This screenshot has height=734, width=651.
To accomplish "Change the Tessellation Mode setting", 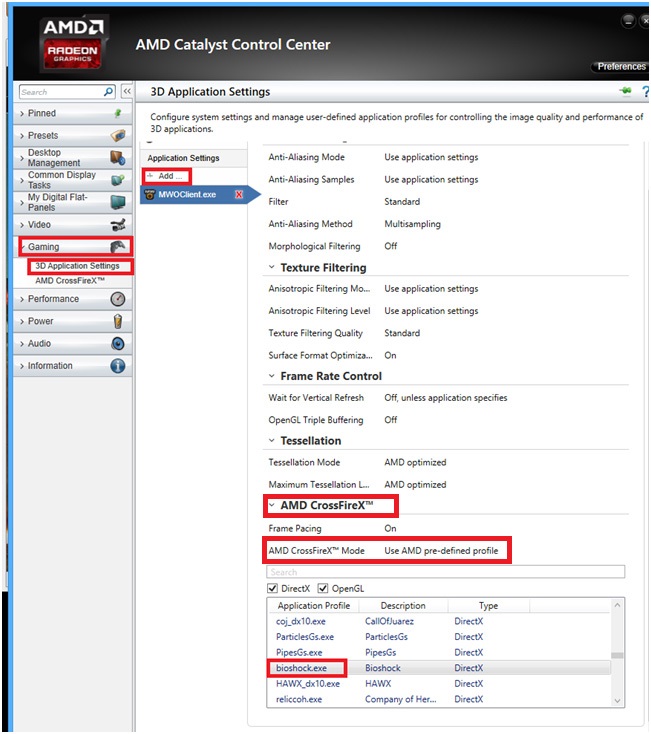I will 415,462.
